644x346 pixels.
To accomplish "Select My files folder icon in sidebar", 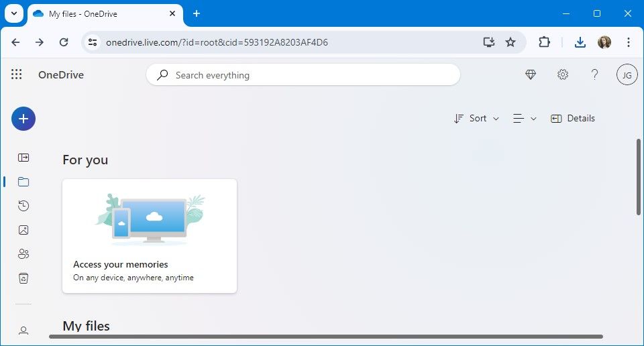I will point(23,182).
